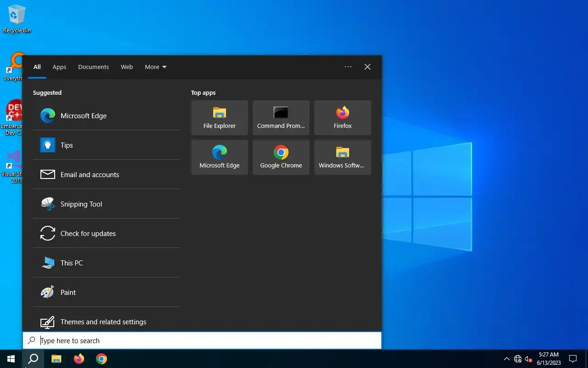Close the search panel
The height and width of the screenshot is (368, 588).
click(367, 67)
